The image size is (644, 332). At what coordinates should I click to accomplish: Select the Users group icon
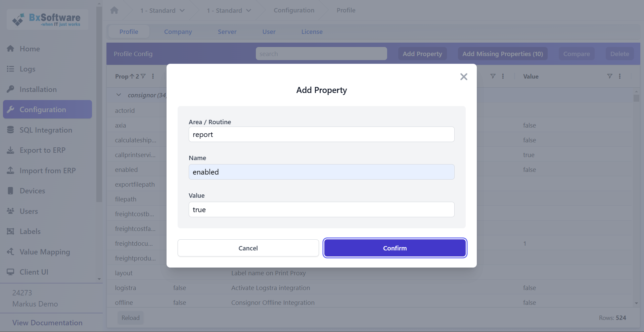pos(11,211)
